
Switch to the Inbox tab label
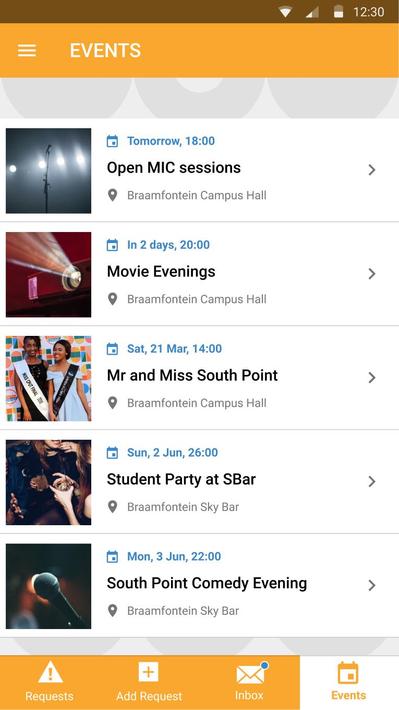tap(249, 695)
